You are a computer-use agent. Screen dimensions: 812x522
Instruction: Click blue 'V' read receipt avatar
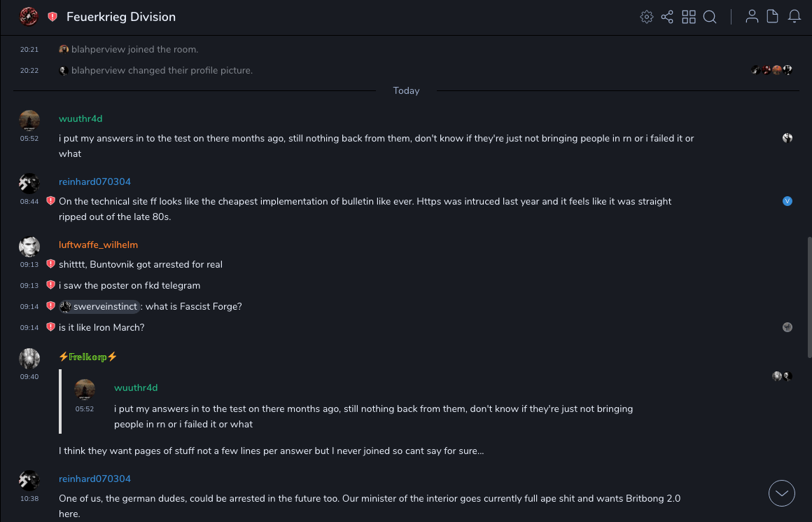tap(787, 201)
